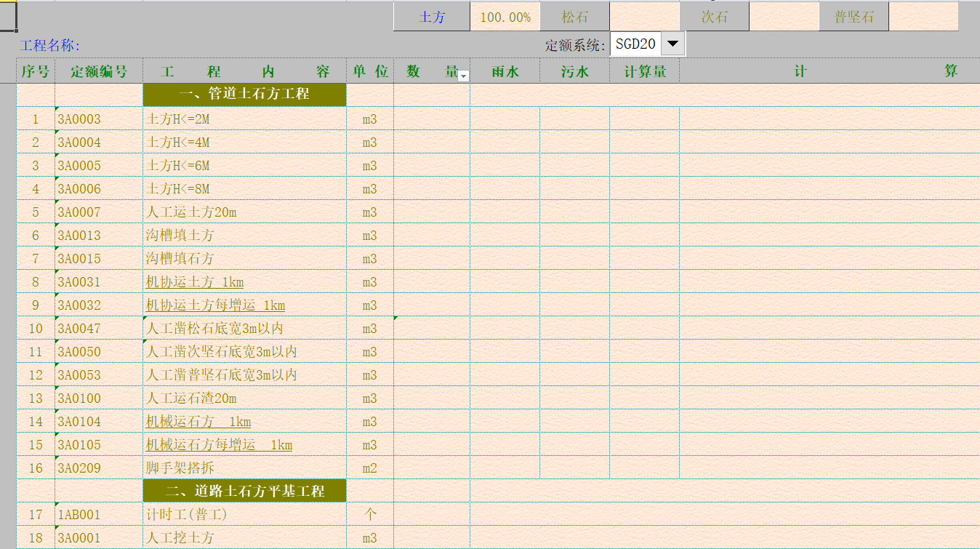Select quota code cell 3A0003

tap(99, 119)
